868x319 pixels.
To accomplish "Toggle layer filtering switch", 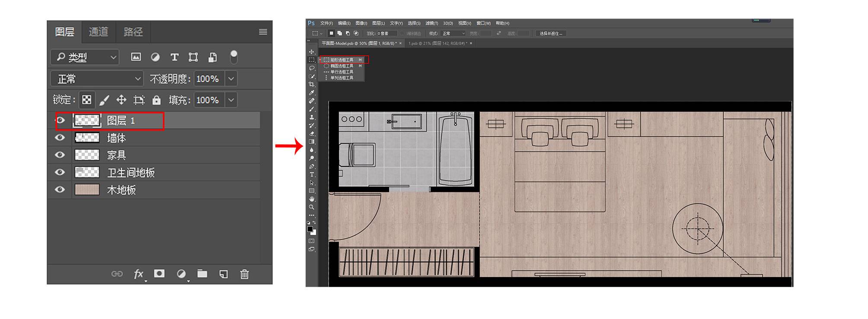I will coord(233,57).
